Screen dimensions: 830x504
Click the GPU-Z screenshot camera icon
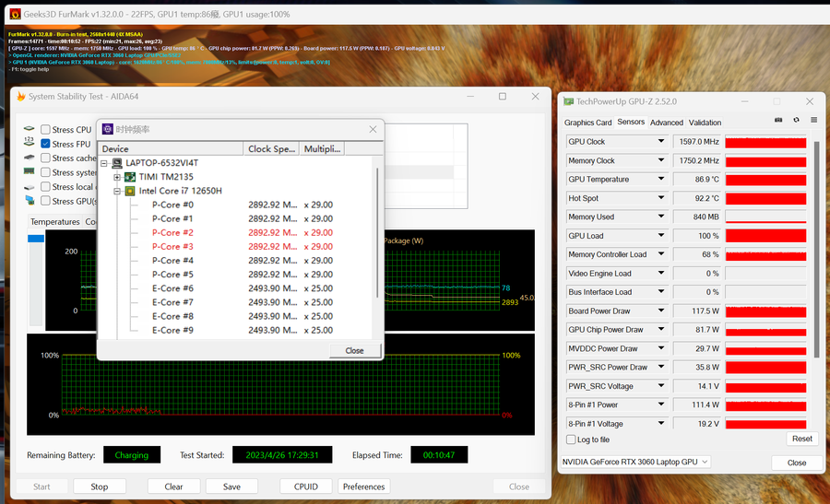coord(778,120)
